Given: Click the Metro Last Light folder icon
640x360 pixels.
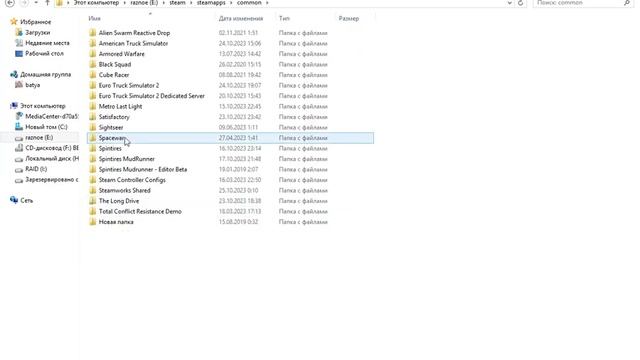Looking at the screenshot, I should pos(93,106).
